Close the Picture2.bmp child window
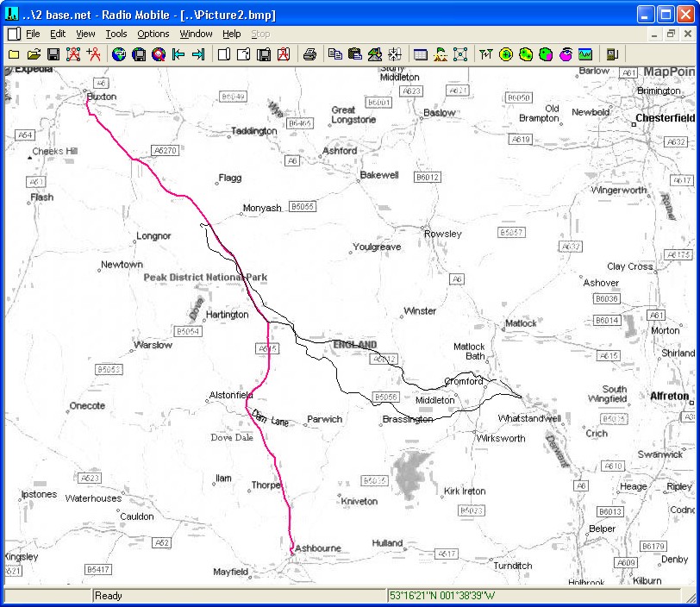700x607 pixels. click(x=688, y=34)
